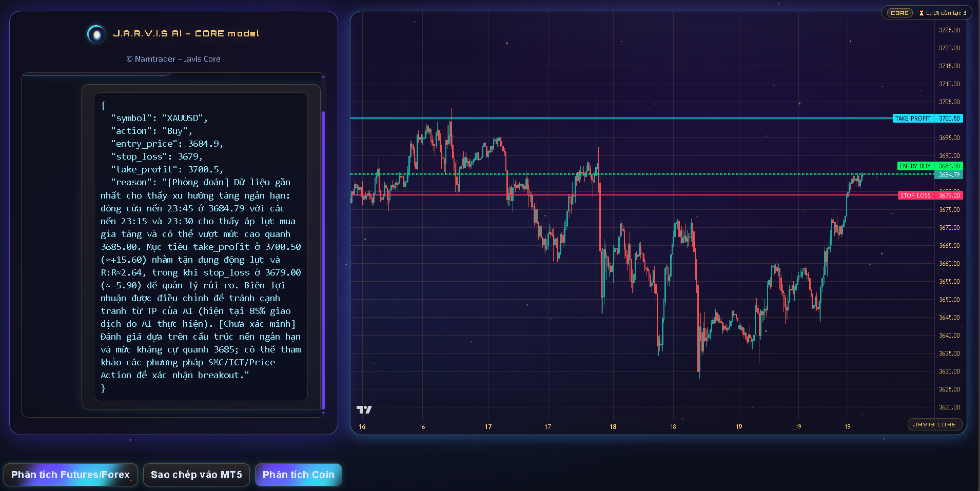
Task: Click the 3679.00 stop loss price tag
Action: tap(949, 195)
